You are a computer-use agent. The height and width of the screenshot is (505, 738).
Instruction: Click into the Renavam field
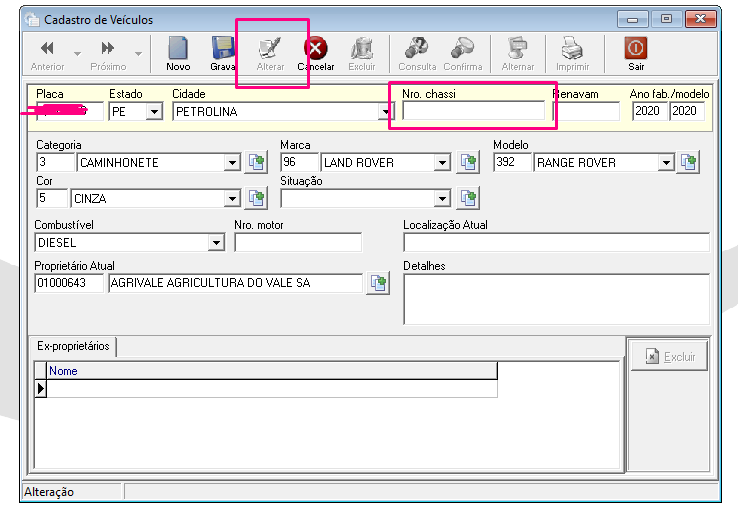pos(586,112)
